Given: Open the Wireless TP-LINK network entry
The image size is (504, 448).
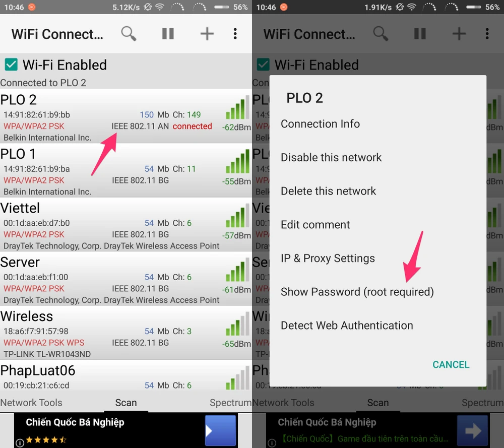Looking at the screenshot, I should 125,333.
